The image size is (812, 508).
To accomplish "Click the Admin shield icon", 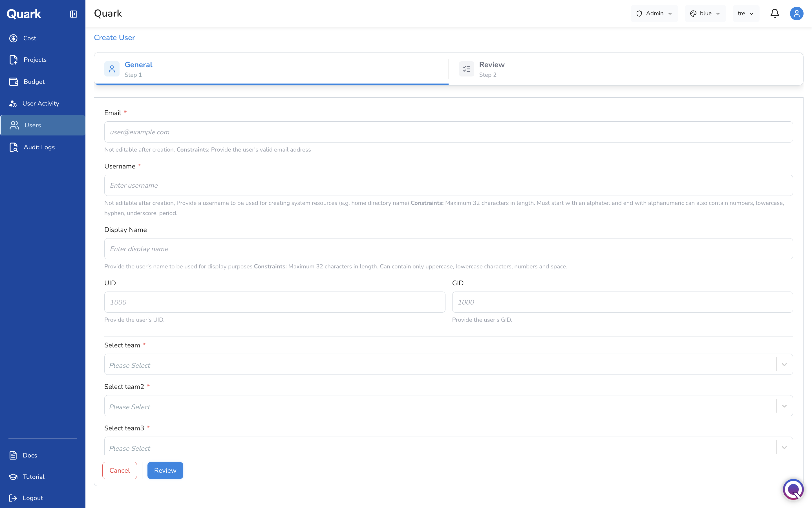I will [639, 14].
